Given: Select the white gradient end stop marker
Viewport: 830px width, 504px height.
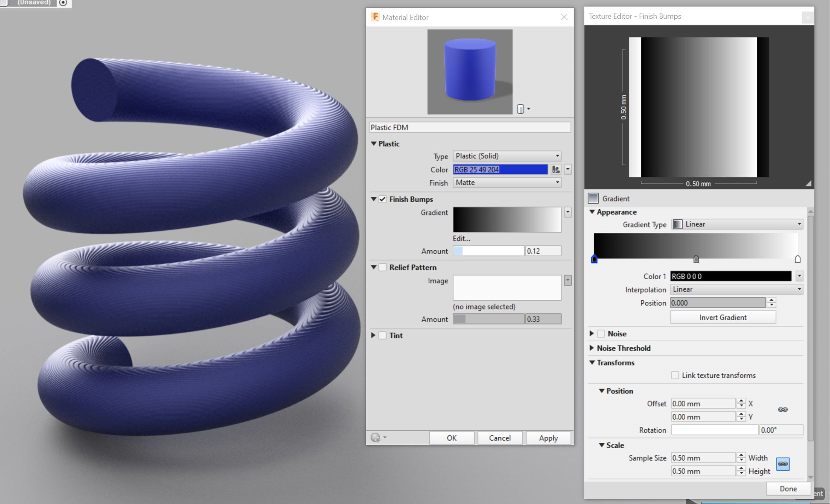Looking at the screenshot, I should pos(797,259).
